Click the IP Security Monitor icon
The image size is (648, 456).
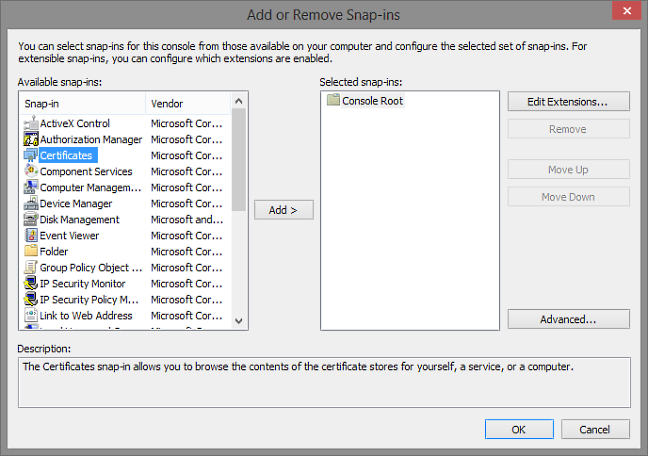30,284
